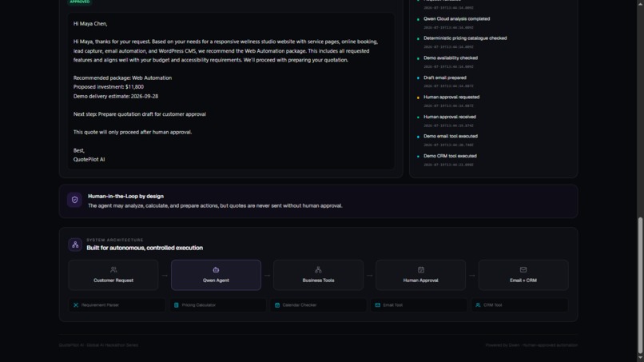Click 'Human-in-the-Loop by design' heading
Screen dimensions: 644x362
(x=125, y=197)
